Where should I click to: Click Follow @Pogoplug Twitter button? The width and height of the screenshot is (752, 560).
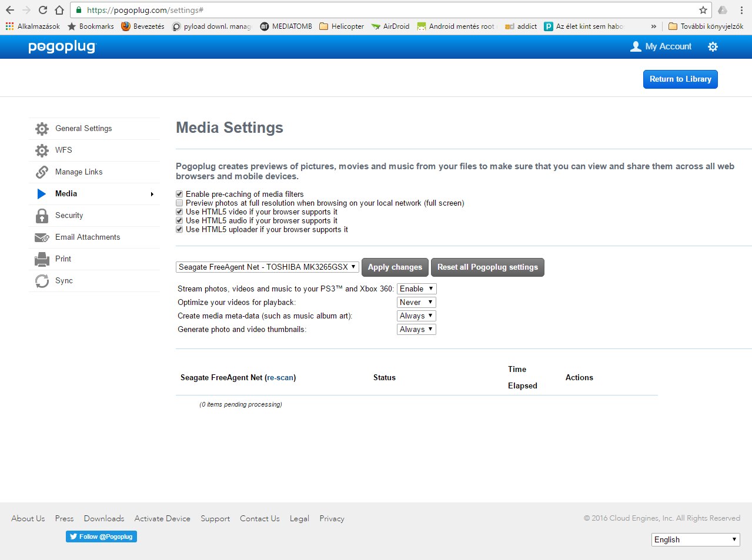[x=101, y=536]
